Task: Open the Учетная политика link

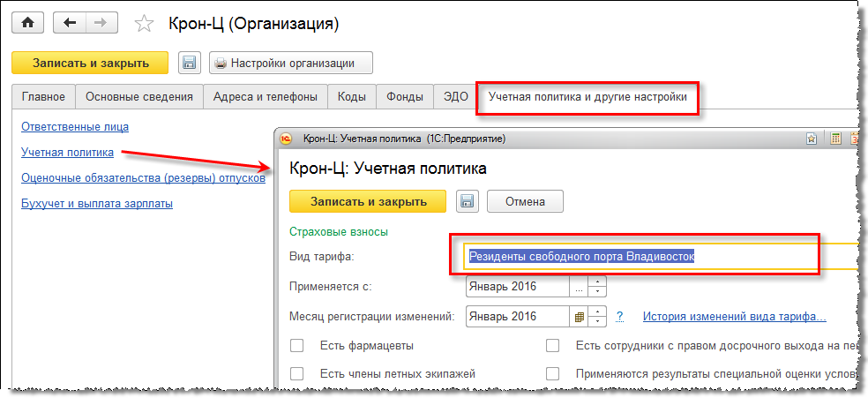Action: [x=67, y=152]
